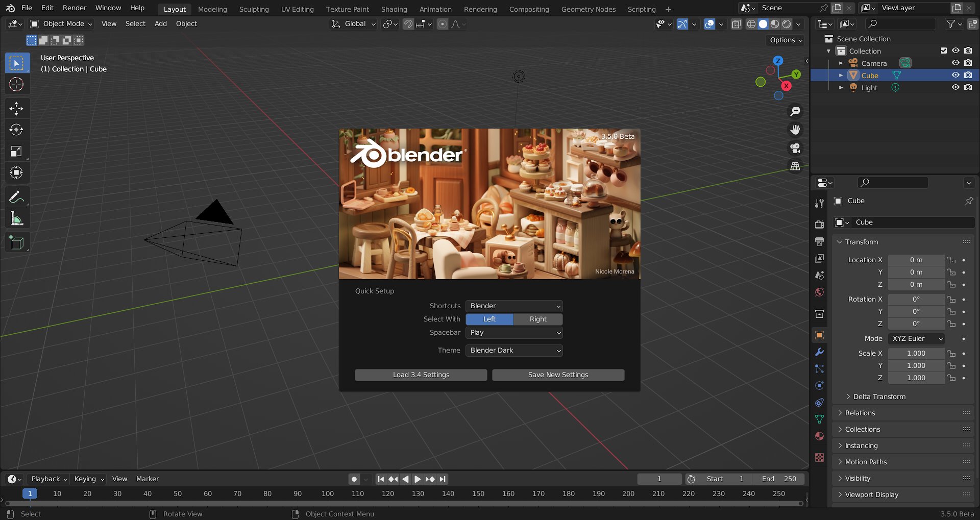Open the Modifier Properties wrench tab
Screen dimensions: 980x520
coord(819,352)
